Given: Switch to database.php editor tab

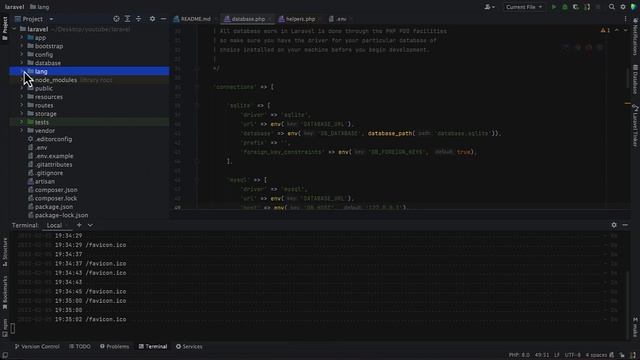Looking at the screenshot, I should 248,19.
